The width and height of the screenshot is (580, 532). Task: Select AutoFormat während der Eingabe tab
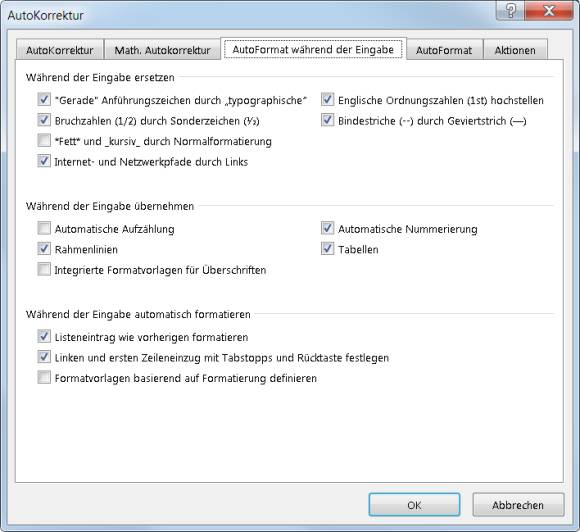pyautogui.click(x=313, y=49)
